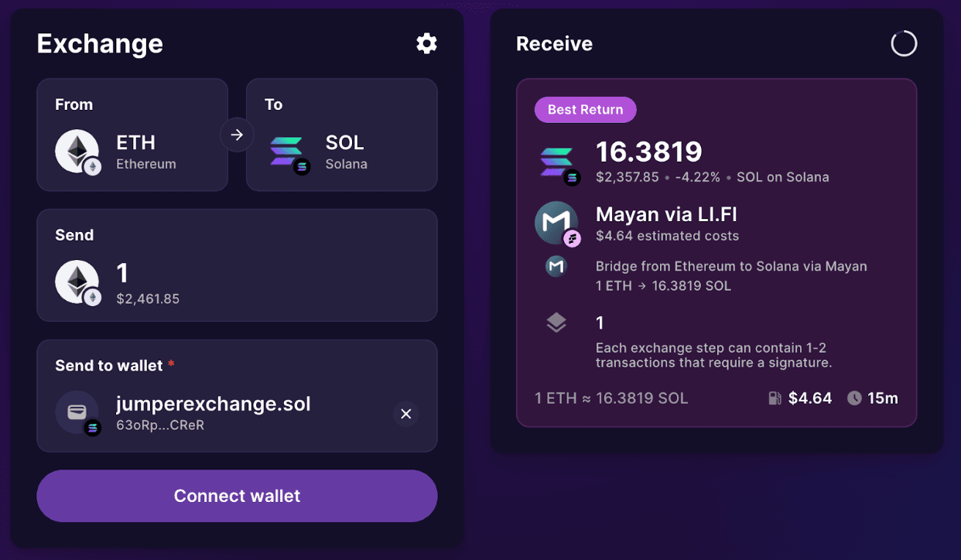Click the Ethereum icon in the Send box
Image resolution: width=961 pixels, height=560 pixels.
tap(77, 281)
